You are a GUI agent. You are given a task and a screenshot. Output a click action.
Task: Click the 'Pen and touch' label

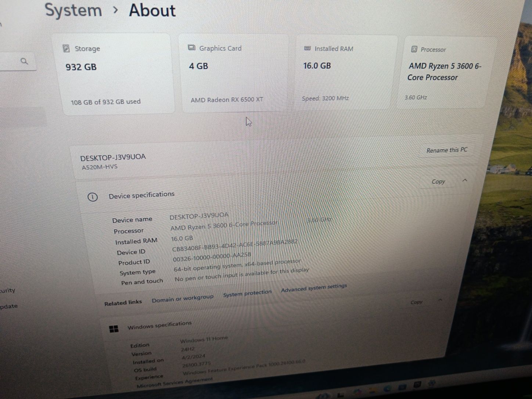pyautogui.click(x=142, y=282)
